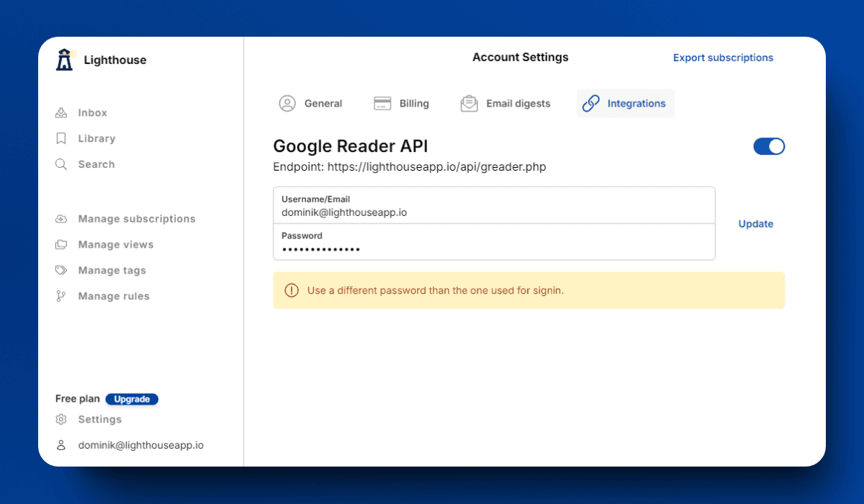Screen dimensions: 864x504
Task: Disable the Google Reader API toggle
Action: coord(769,147)
